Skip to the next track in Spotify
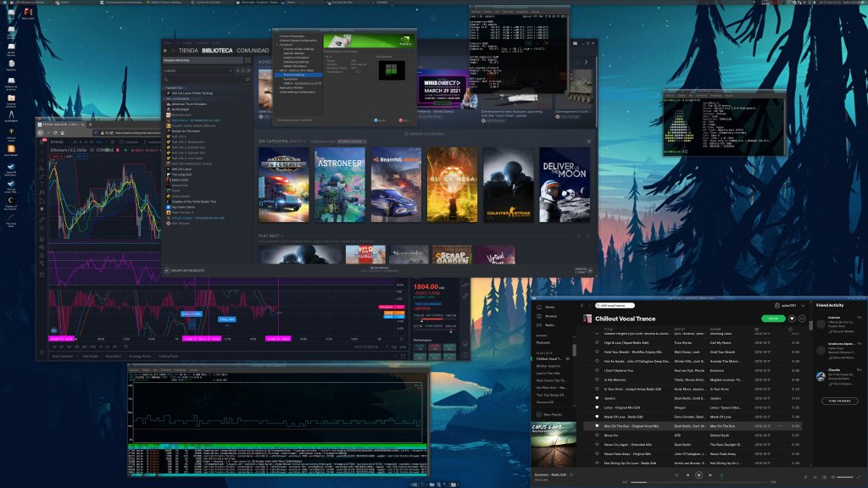 point(711,475)
